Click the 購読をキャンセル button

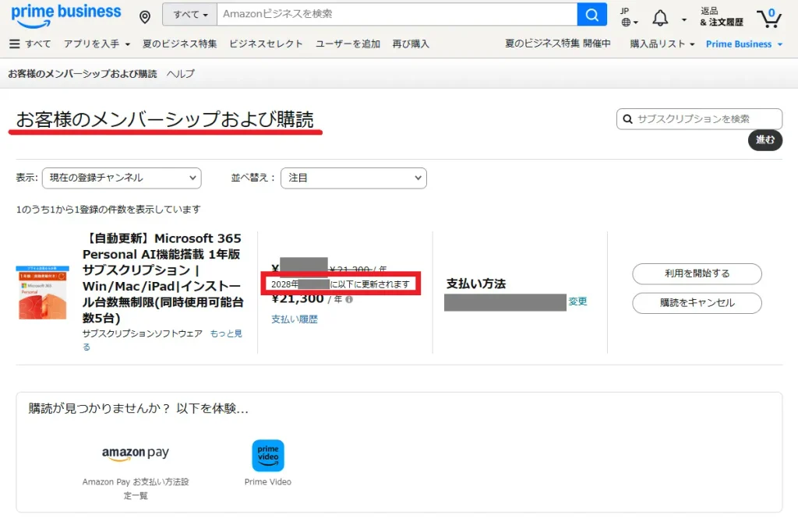click(697, 303)
